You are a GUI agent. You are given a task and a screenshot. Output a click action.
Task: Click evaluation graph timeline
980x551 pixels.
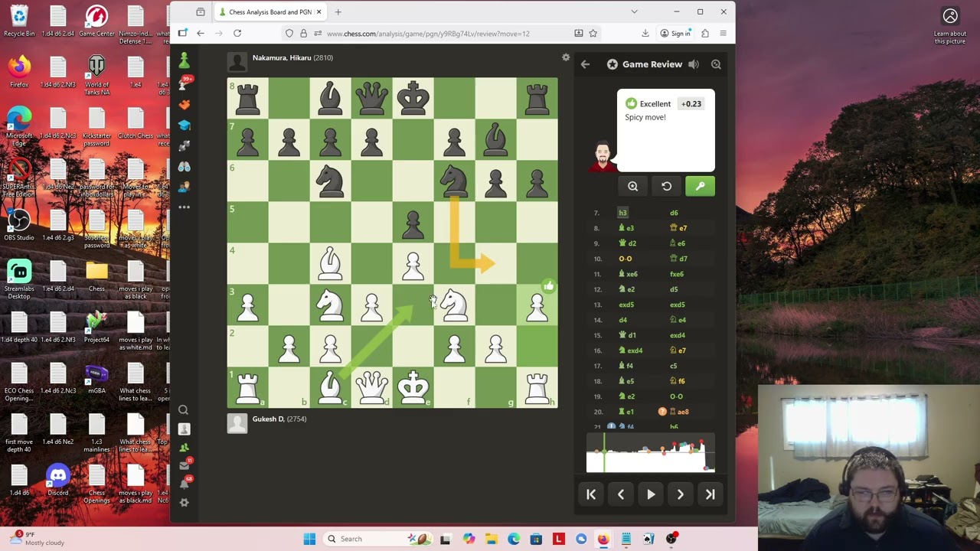[651, 452]
